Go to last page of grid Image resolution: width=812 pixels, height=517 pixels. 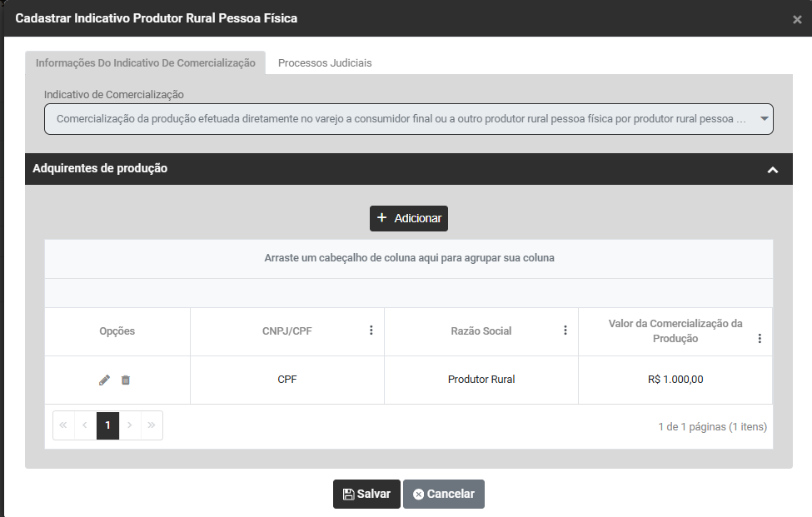click(x=152, y=425)
